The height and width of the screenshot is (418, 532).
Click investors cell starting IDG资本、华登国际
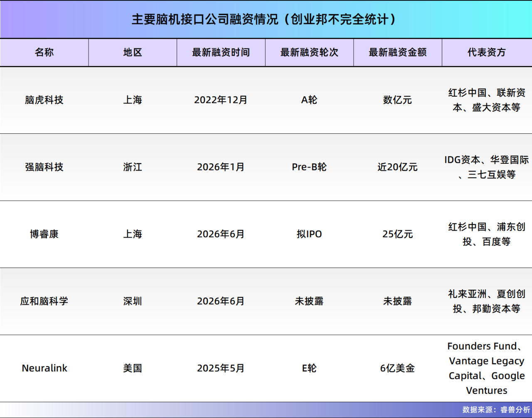tap(487, 167)
